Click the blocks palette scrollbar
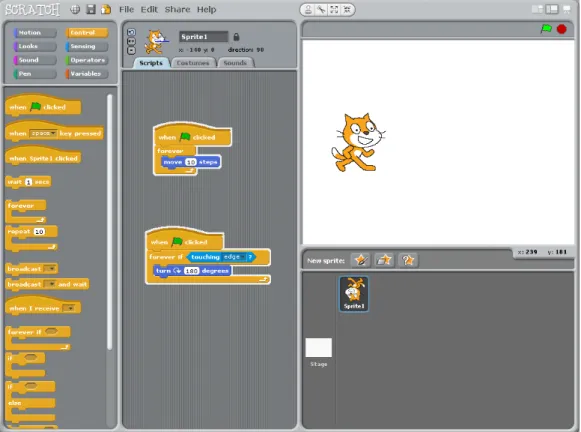 (110, 222)
